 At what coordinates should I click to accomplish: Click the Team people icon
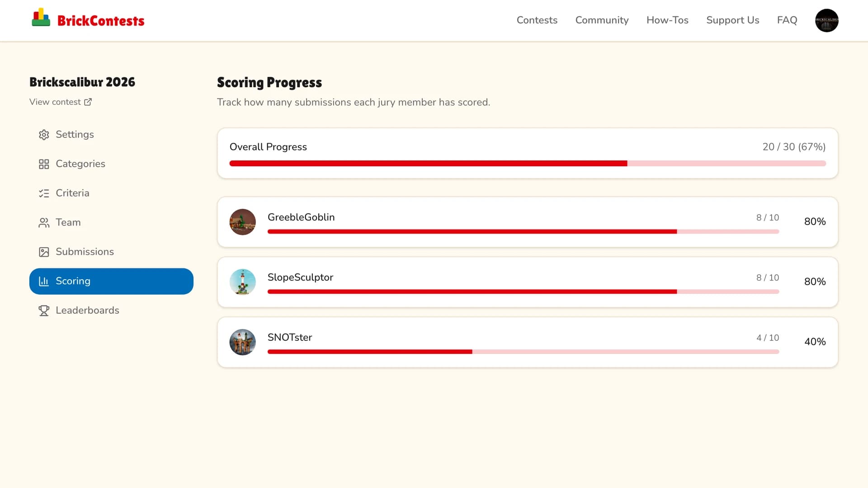(44, 223)
